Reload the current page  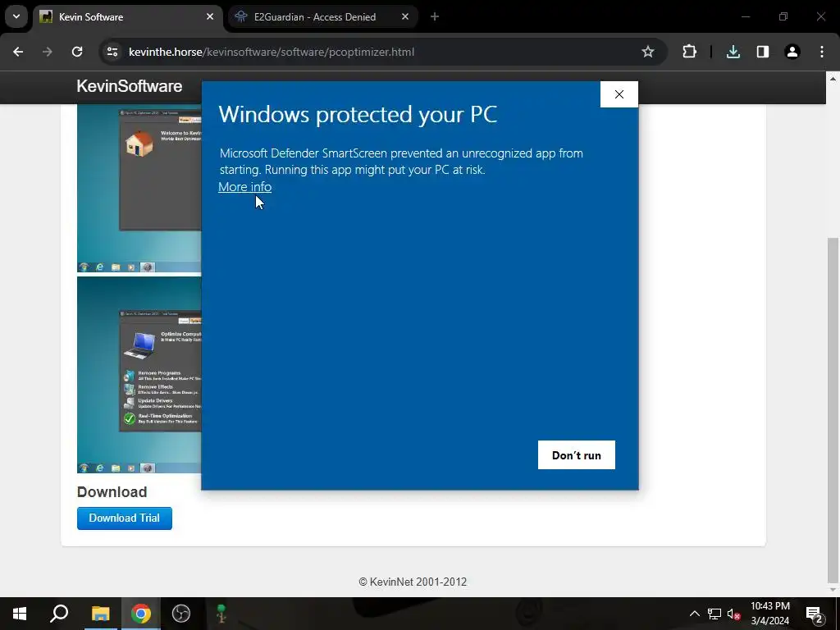77,52
